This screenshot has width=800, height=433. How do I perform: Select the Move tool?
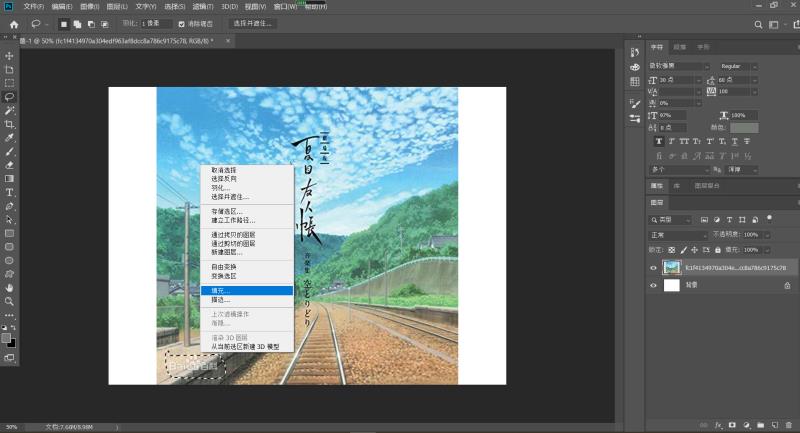point(10,55)
